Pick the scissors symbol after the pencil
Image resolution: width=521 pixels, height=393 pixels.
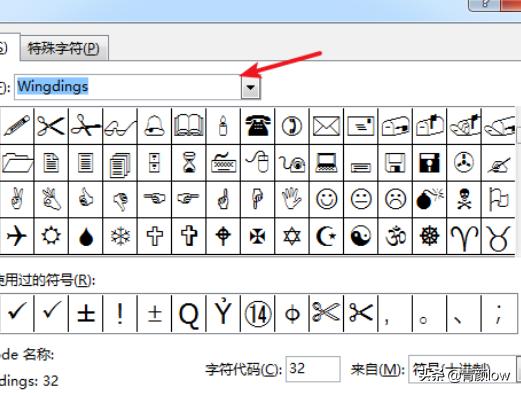point(51,126)
